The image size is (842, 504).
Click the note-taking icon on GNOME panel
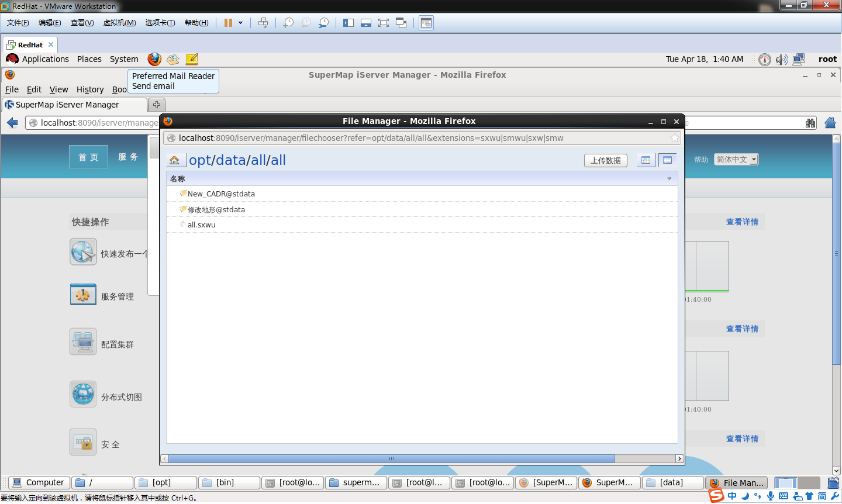[192, 59]
